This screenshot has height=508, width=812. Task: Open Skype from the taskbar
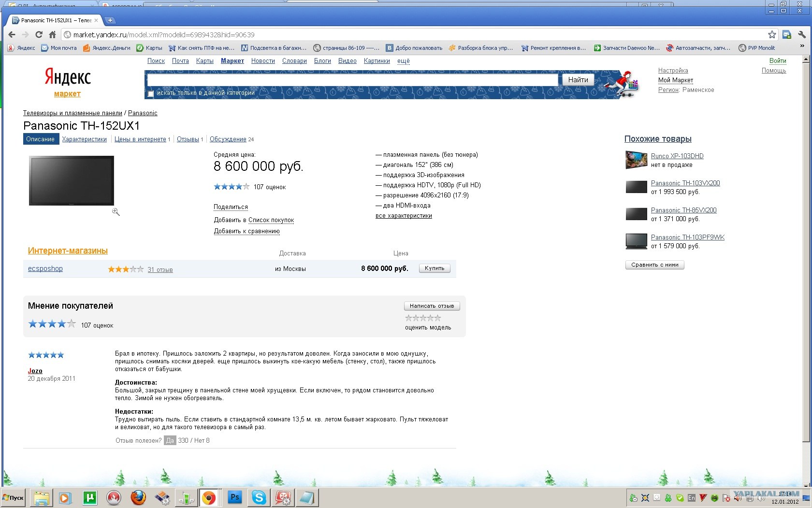(259, 498)
